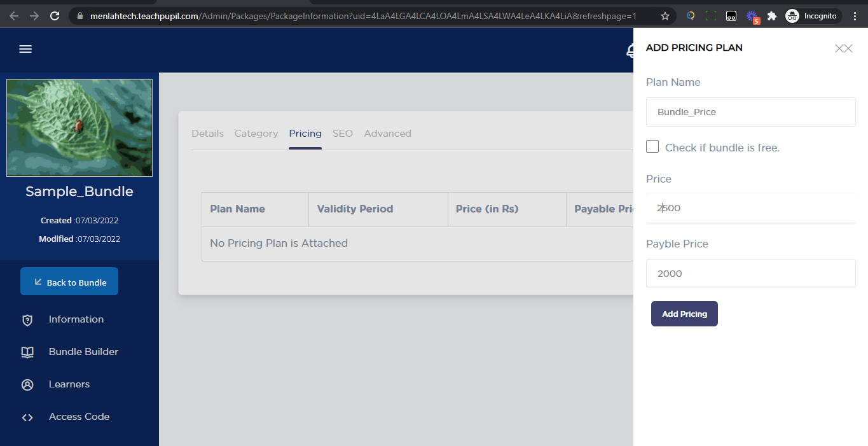Viewport: 868px width, 446px height.
Task: Open the browser Extensions puzzle icon
Action: pos(772,16)
